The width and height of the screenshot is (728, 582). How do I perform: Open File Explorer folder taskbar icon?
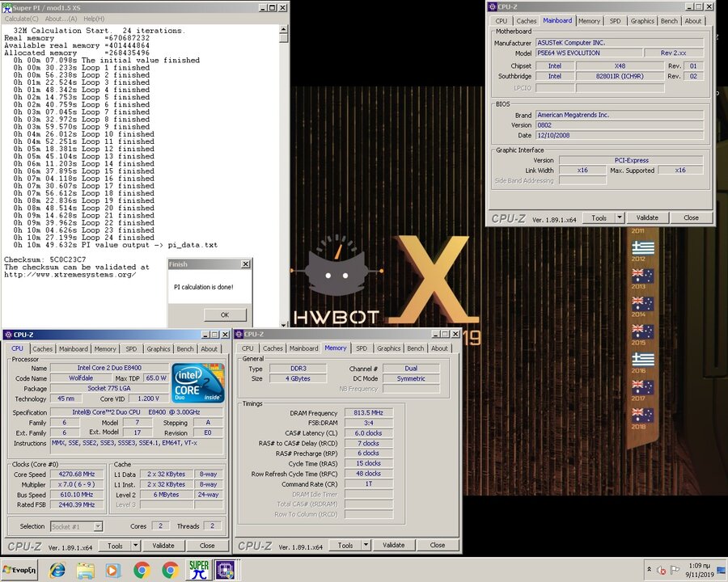point(86,570)
